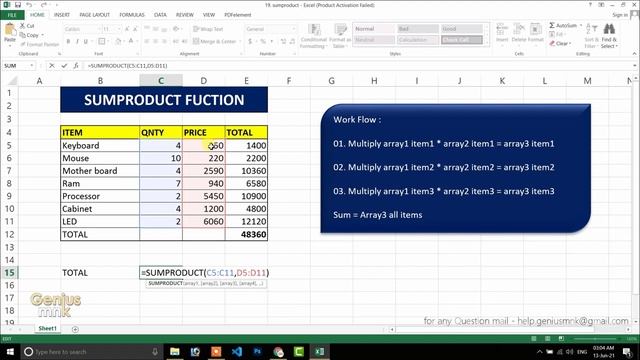Select column C header
640x360 pixels.
tap(161, 81)
